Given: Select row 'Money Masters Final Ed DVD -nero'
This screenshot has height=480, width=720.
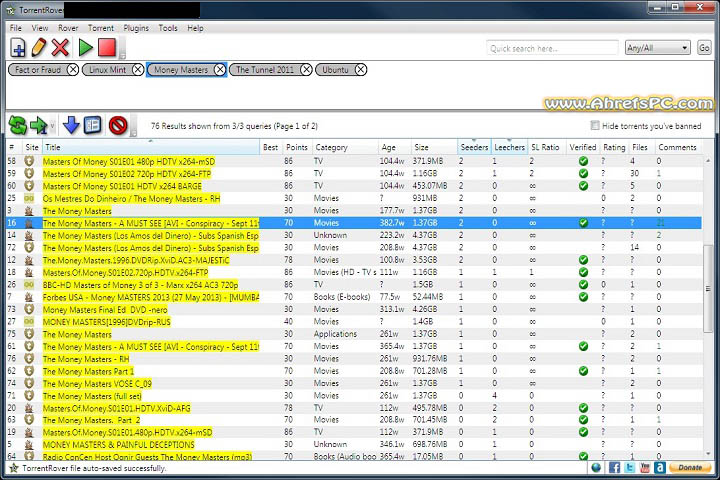Looking at the screenshot, I should [354, 309].
